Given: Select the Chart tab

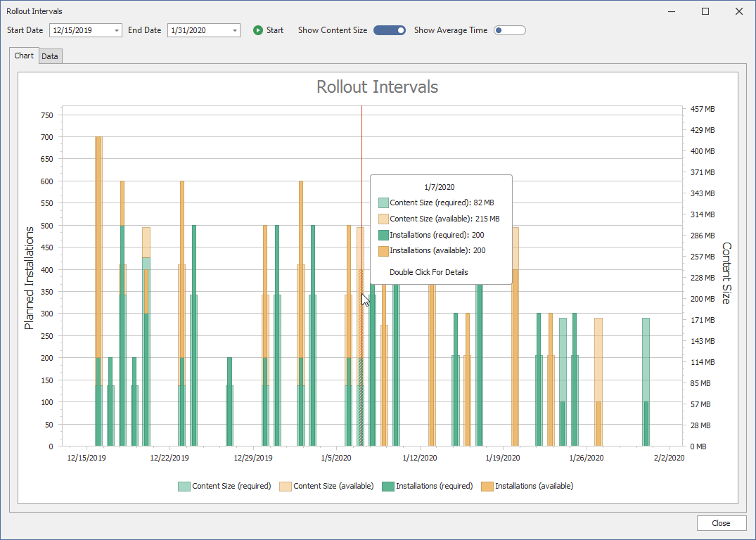Looking at the screenshot, I should click(24, 56).
